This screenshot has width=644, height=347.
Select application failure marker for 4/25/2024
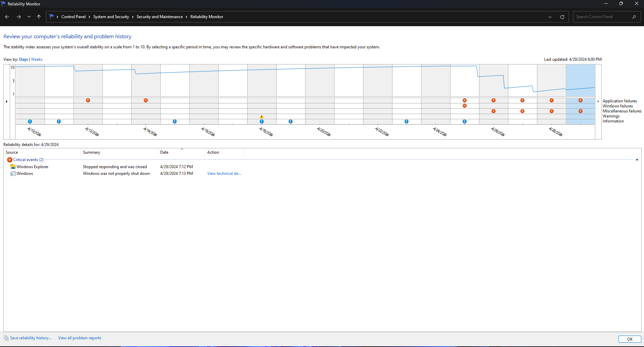click(465, 100)
